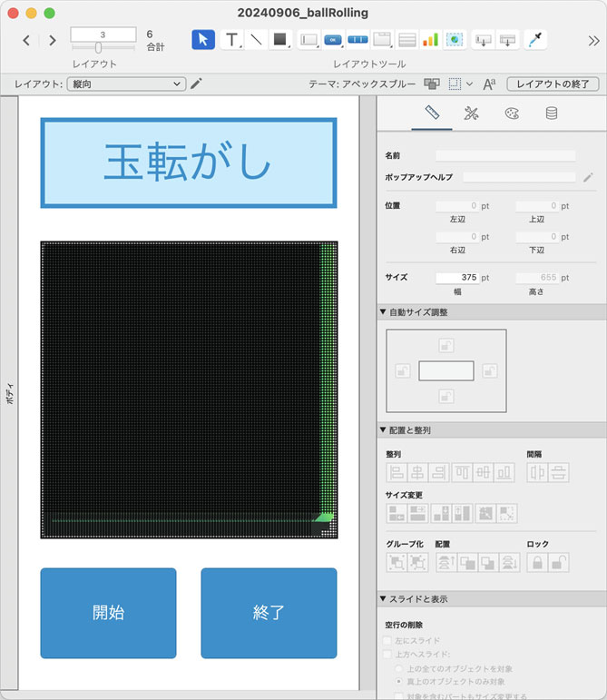
Task: Click the layout navigation slider thumb
Action: tap(98, 47)
